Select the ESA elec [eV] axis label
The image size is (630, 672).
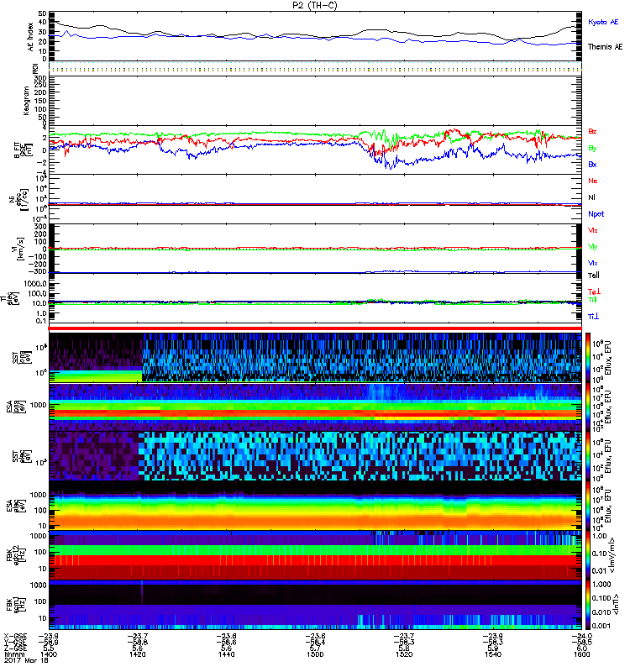(x=16, y=506)
